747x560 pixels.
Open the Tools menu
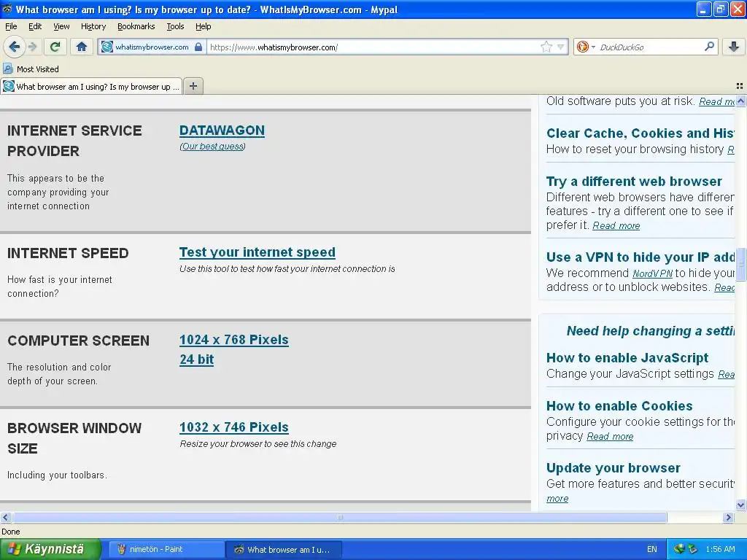(x=175, y=26)
